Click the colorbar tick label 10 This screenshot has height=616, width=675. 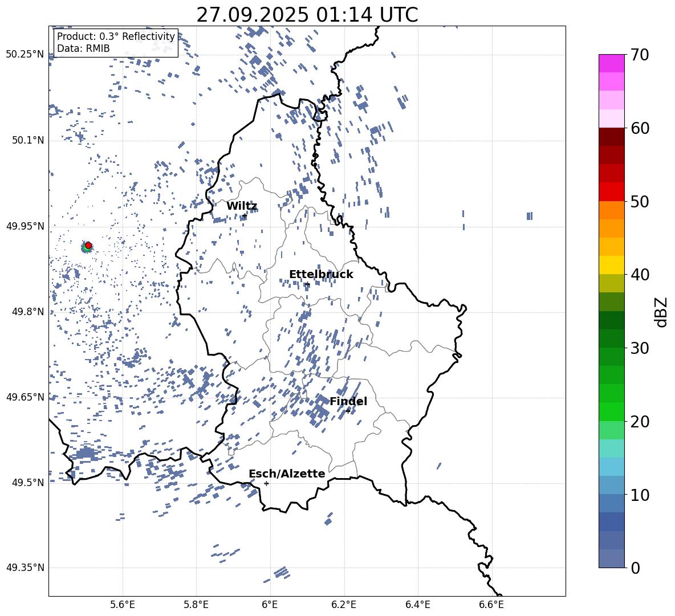640,495
